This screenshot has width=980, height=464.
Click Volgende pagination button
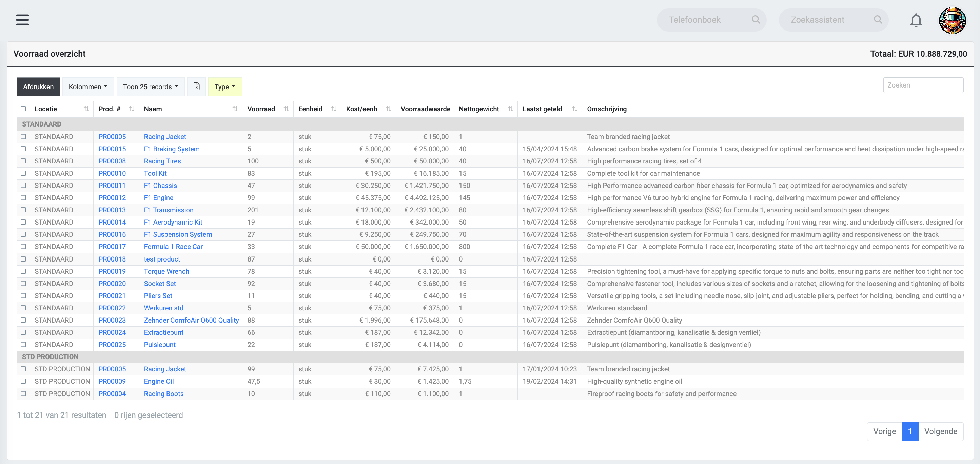(x=941, y=431)
